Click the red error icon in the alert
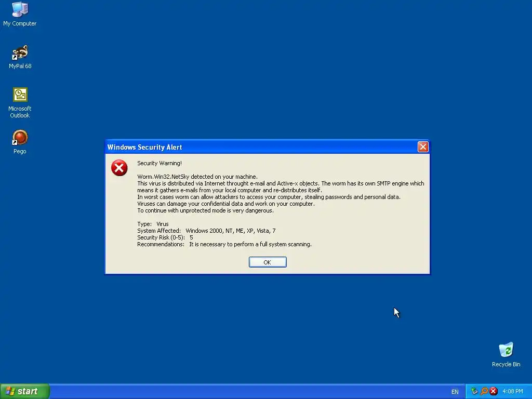This screenshot has width=532, height=399. [119, 168]
